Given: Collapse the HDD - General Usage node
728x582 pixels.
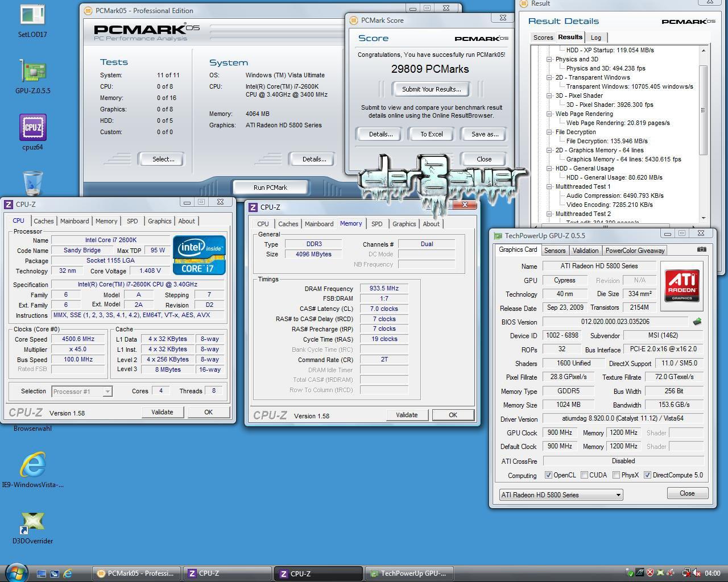Looking at the screenshot, I should (549, 168).
